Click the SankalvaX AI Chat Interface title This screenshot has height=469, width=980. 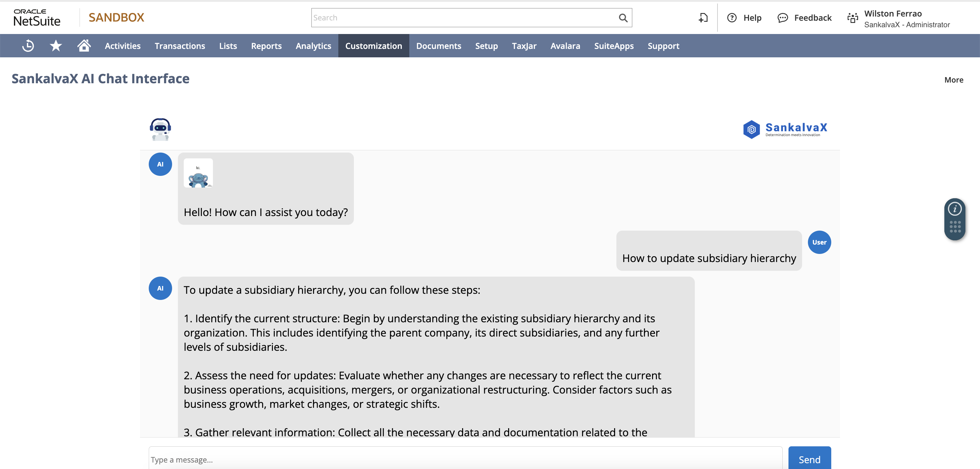pyautogui.click(x=100, y=79)
